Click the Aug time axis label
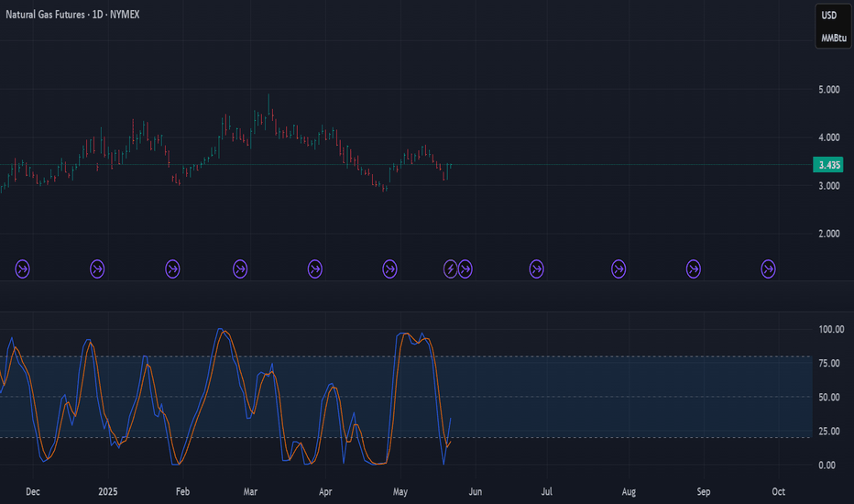The height and width of the screenshot is (504, 854). point(629,491)
